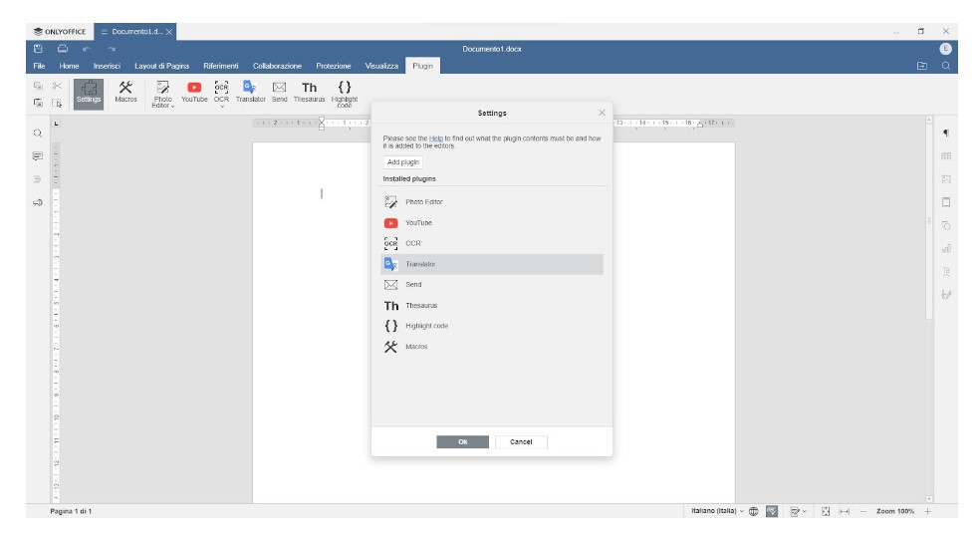
Task: Click the Feedback megaphone sidebar icon
Action: (x=38, y=202)
